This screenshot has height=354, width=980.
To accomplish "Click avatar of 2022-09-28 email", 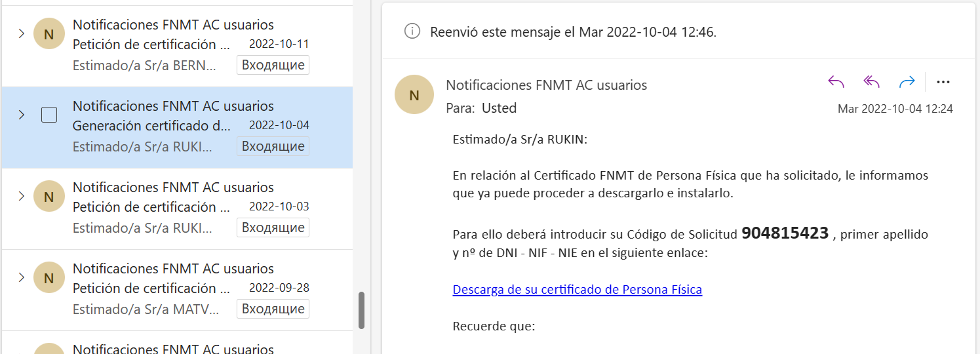I will coord(49,278).
